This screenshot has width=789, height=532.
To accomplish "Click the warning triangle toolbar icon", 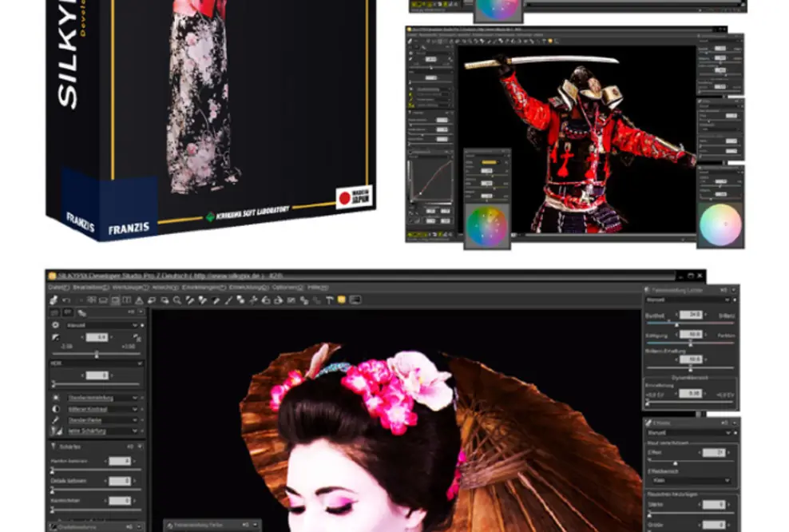I will (x=140, y=300).
